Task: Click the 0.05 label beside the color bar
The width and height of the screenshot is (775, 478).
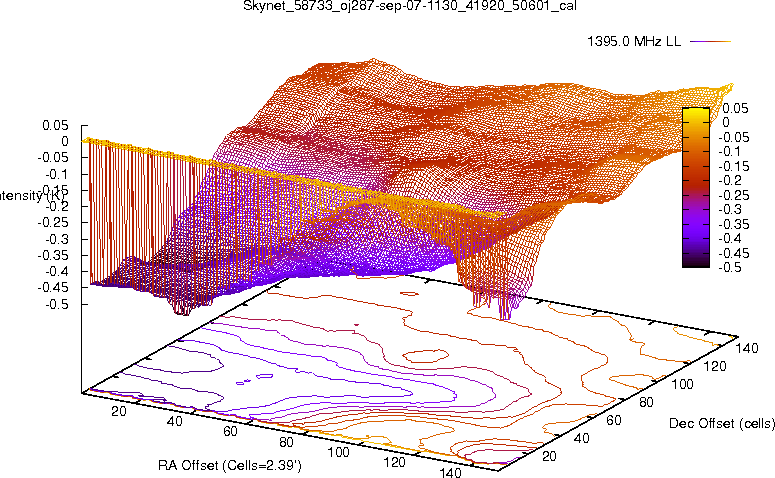Action: coord(735,108)
